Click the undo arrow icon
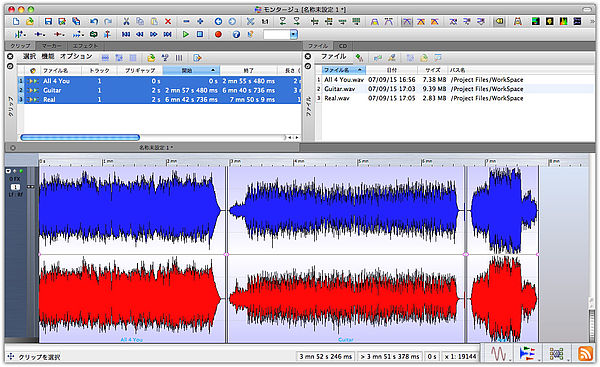 click(x=94, y=21)
